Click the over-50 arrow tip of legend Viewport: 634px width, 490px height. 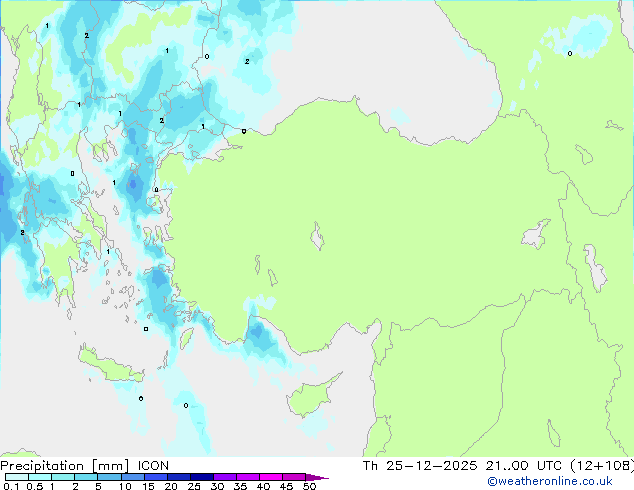[317, 477]
